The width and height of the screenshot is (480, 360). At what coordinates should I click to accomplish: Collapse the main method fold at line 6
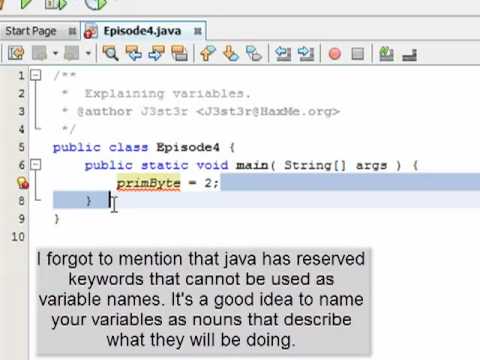(x=36, y=164)
